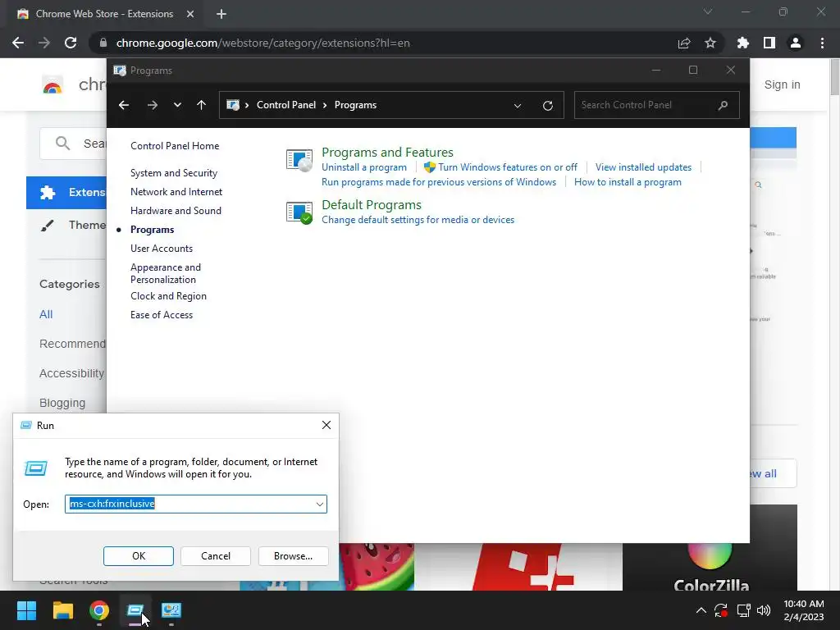Click Browse... in the Run dialog
840x630 pixels.
tap(293, 556)
